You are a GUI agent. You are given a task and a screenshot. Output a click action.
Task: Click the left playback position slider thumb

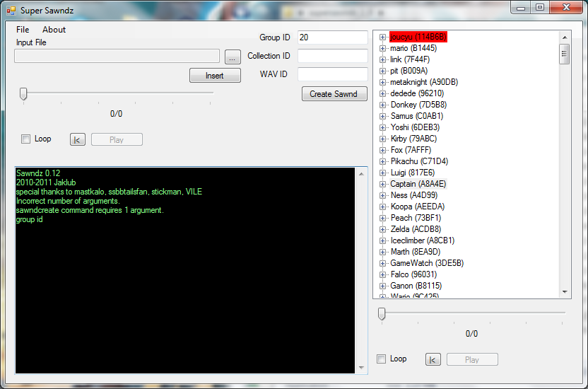(x=23, y=94)
